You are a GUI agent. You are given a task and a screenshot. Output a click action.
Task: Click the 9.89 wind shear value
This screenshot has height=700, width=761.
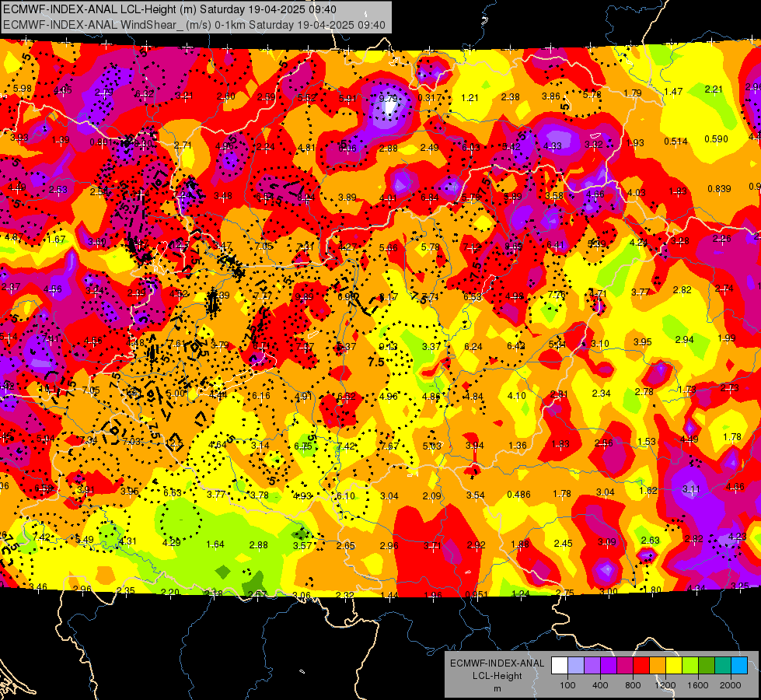tap(304, 297)
